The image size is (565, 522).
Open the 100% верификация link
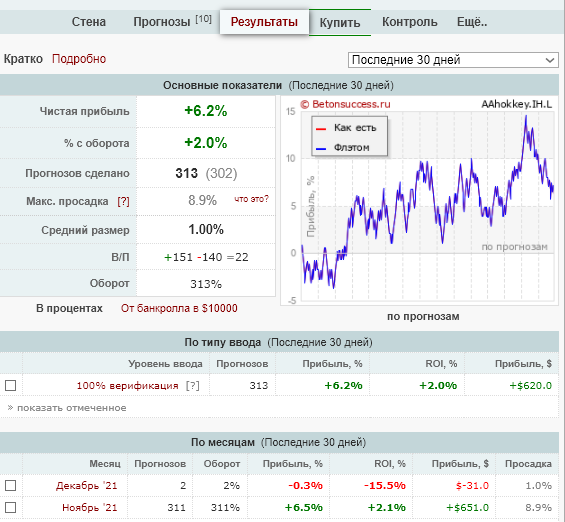(128, 385)
